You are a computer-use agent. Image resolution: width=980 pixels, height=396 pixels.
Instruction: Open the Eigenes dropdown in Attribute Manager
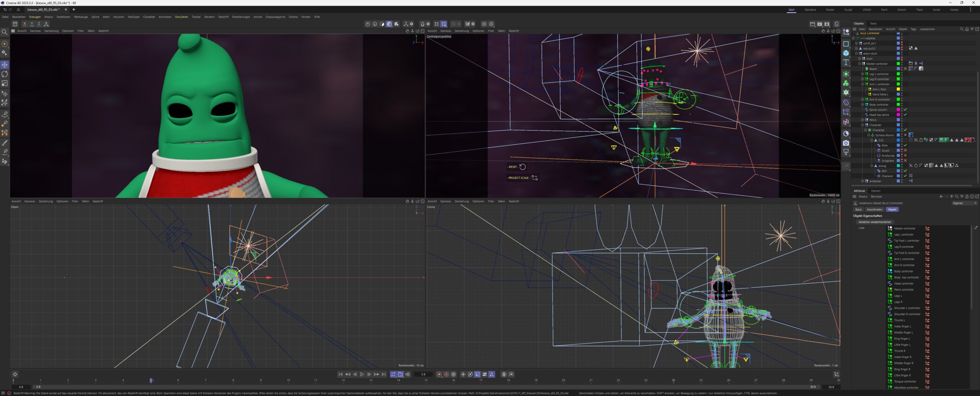point(965,203)
